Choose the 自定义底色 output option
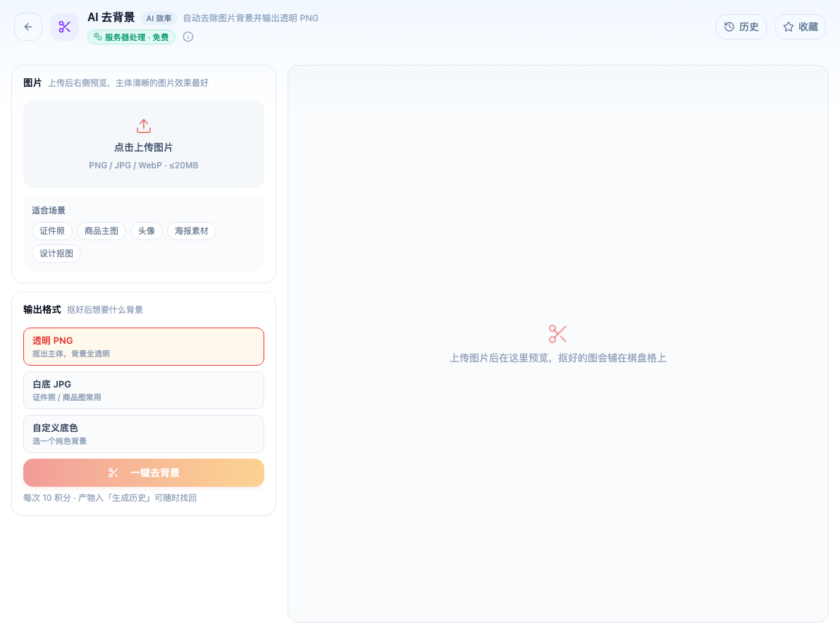Image resolution: width=840 pixels, height=634 pixels. 144,434
